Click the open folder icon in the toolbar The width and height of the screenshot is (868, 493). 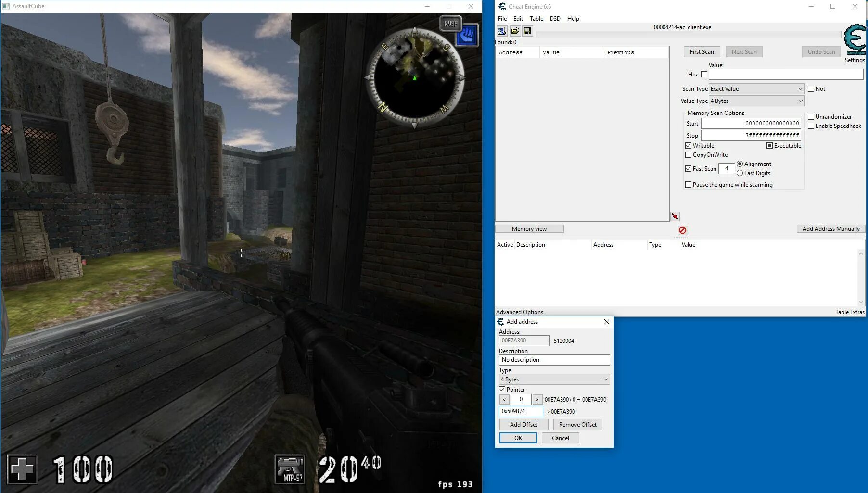point(515,31)
